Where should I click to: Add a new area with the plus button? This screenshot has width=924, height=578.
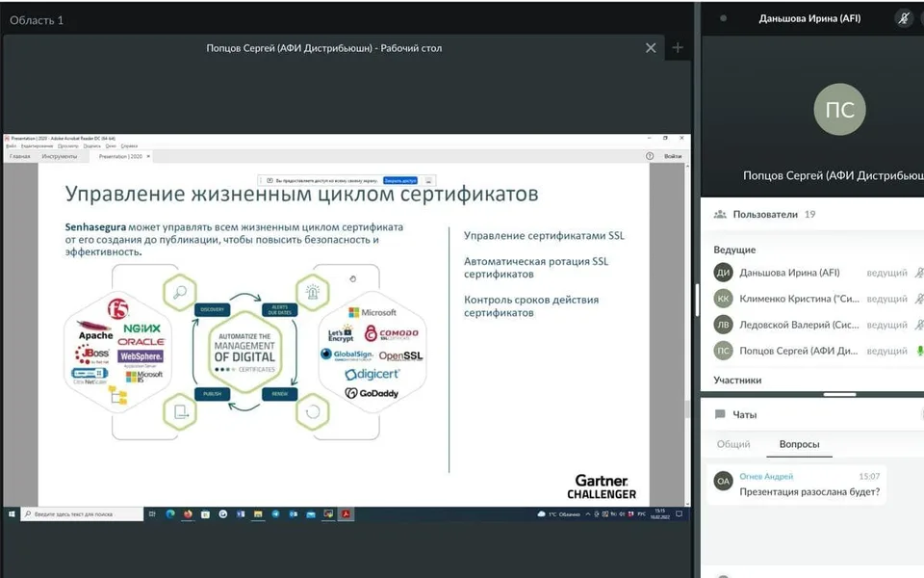pyautogui.click(x=678, y=48)
